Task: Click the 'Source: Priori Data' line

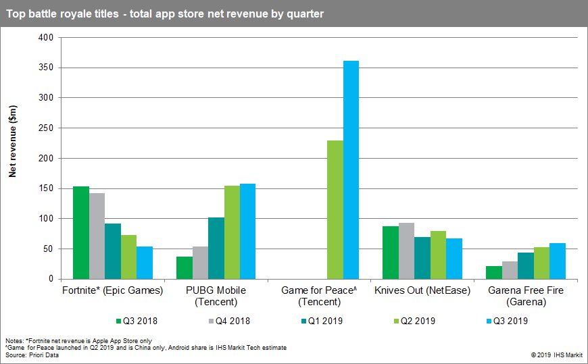Action: (32, 355)
